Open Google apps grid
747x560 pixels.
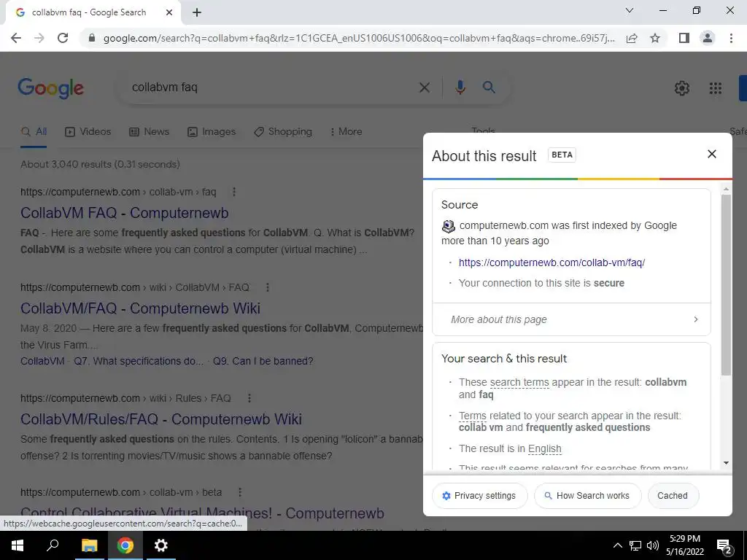(716, 88)
